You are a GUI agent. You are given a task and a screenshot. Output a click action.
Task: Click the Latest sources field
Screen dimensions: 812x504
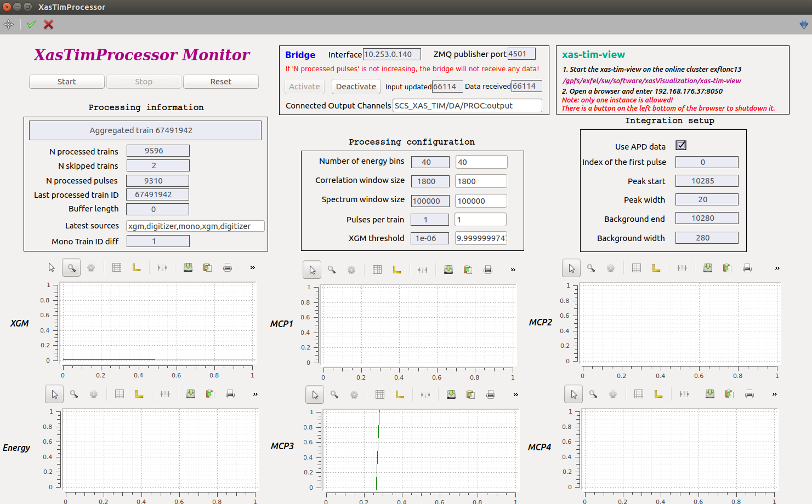click(x=195, y=226)
